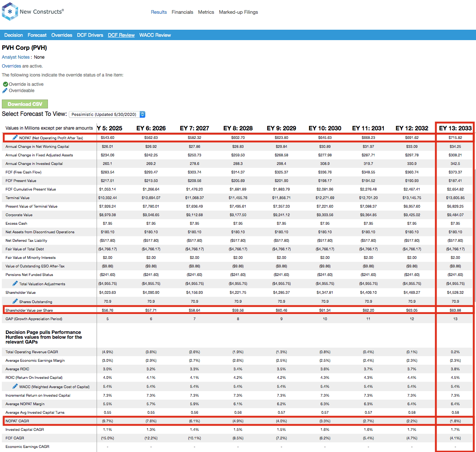Screen dimensions: 476x452
Task: Select the Average NOPAT Margin row label
Action: [25, 404]
